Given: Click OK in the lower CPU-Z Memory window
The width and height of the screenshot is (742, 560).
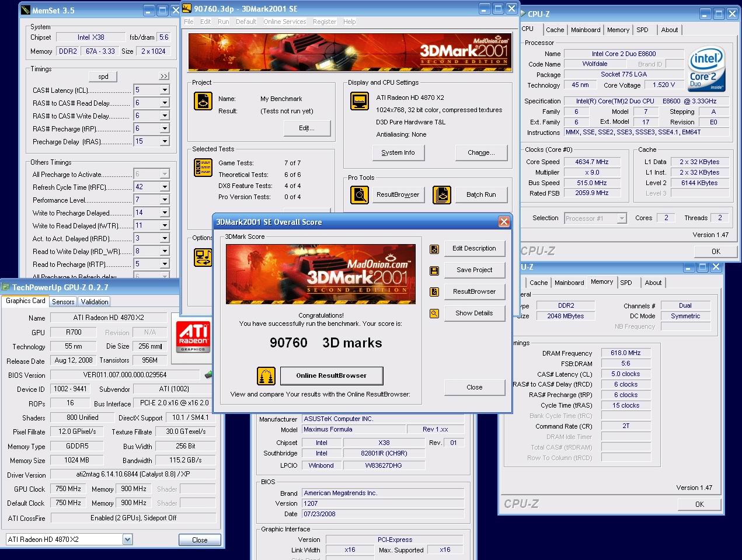Looking at the screenshot, I should pyautogui.click(x=699, y=505).
